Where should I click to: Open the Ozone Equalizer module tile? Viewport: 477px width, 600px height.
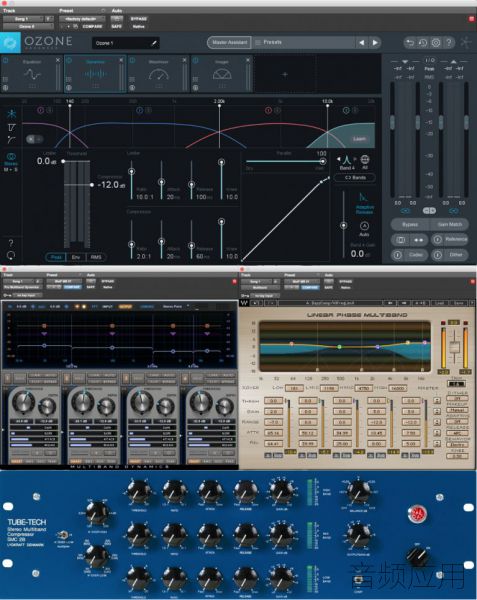point(32,74)
